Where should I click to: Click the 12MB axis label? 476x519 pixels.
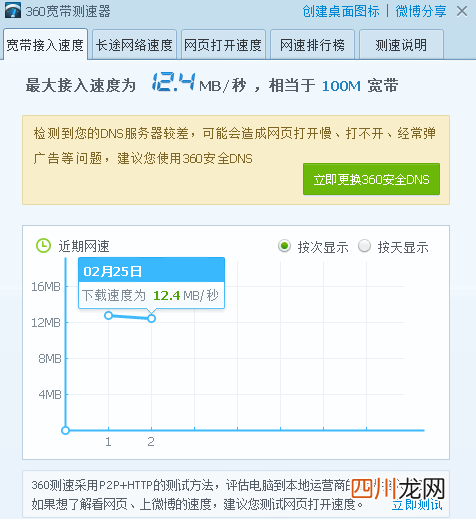point(46,323)
